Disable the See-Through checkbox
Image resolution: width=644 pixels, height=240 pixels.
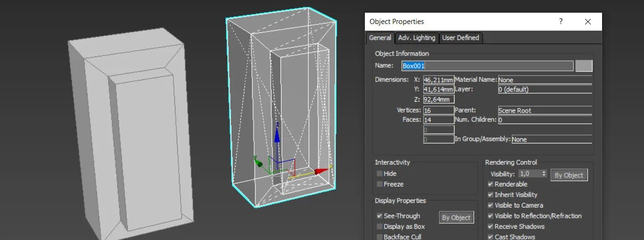pos(380,216)
